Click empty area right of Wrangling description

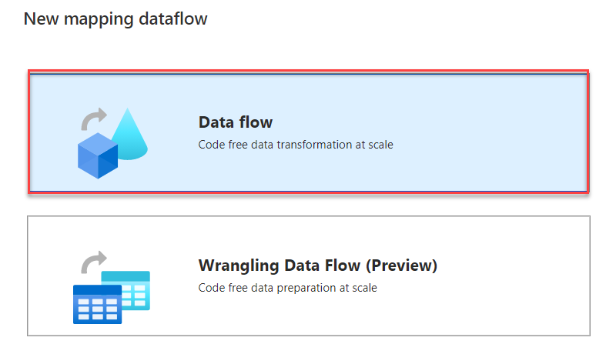coord(493,288)
